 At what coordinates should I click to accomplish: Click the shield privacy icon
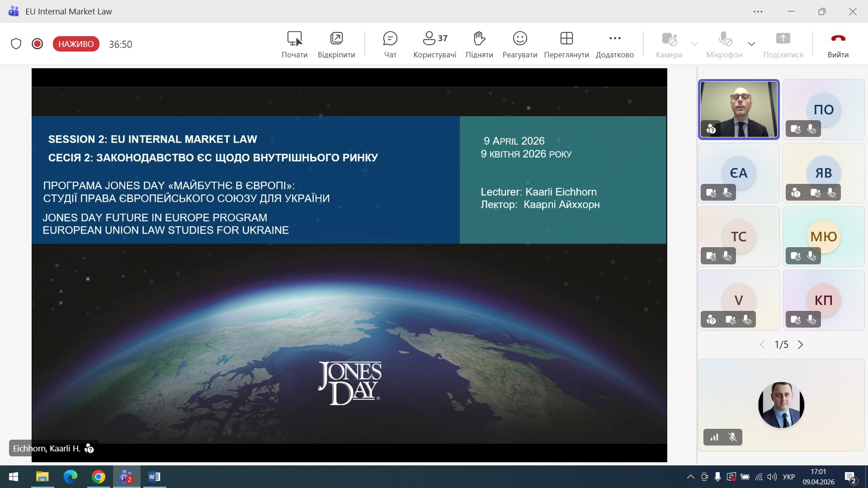coord(16,44)
